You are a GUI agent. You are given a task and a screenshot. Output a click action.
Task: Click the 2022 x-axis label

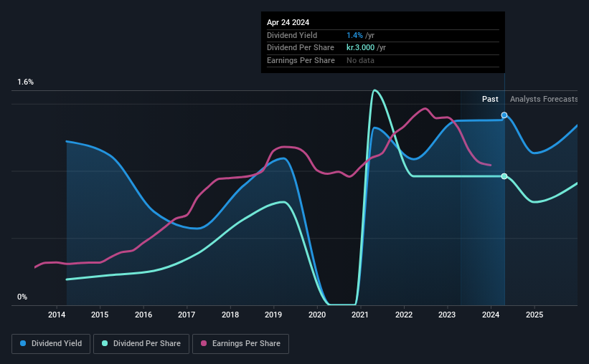pos(404,315)
